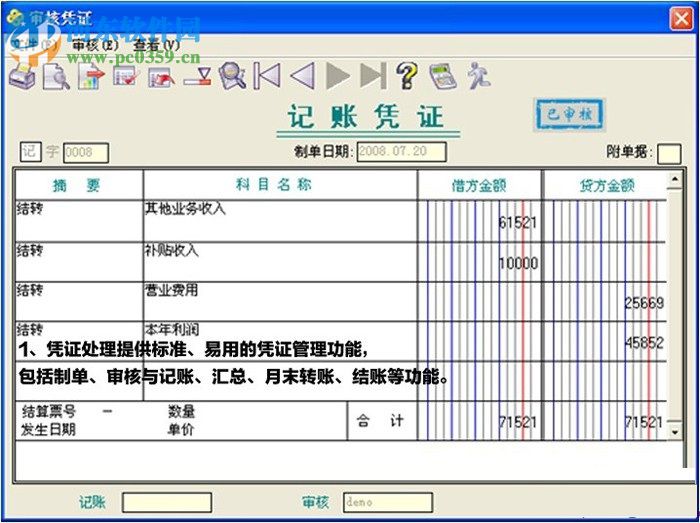700x523 pixels.
Task: Click credit amount 25669
Action: click(x=644, y=303)
